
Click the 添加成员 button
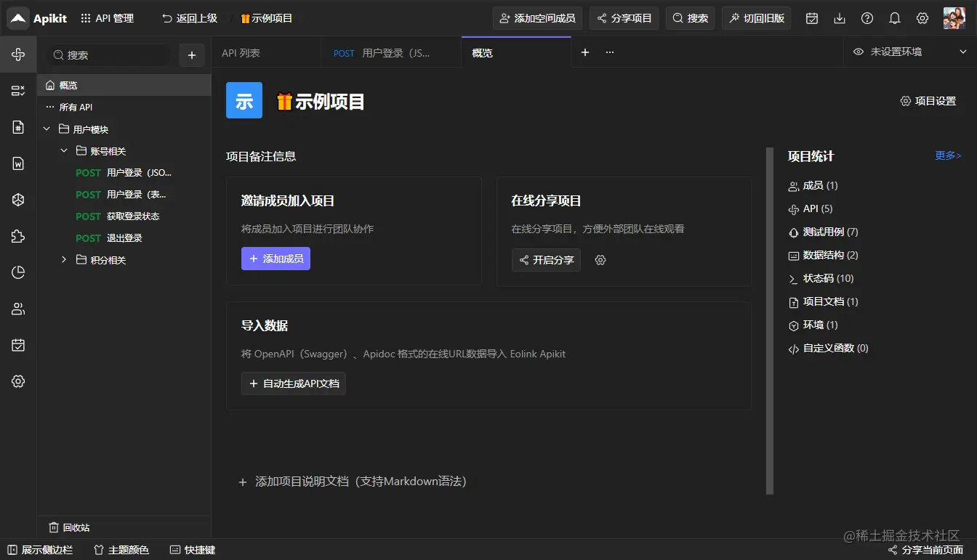276,259
